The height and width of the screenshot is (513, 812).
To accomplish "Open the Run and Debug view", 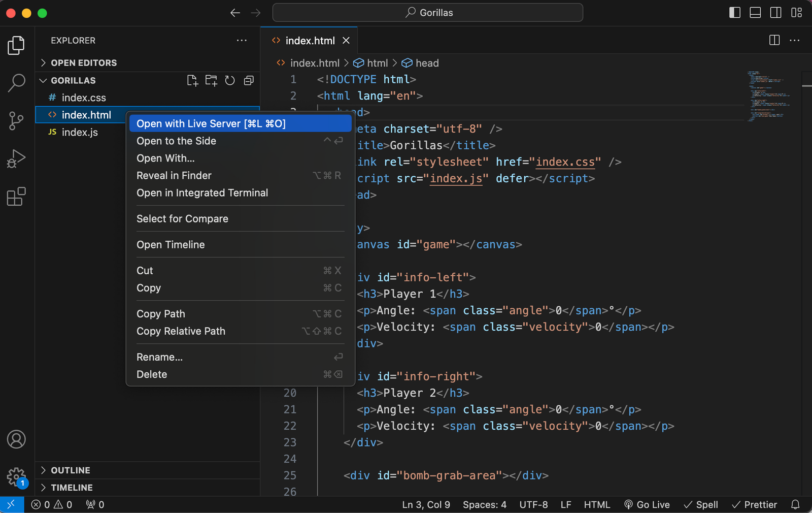I will point(16,158).
